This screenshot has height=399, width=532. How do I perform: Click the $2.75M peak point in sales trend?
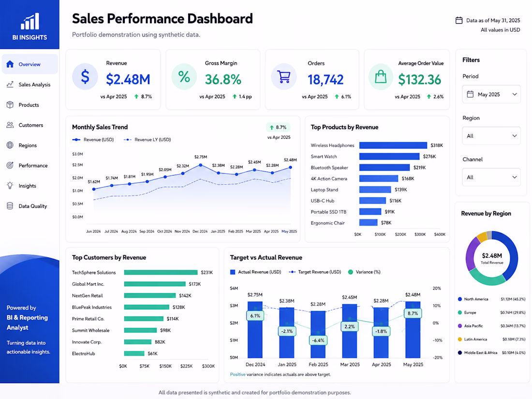pos(201,165)
